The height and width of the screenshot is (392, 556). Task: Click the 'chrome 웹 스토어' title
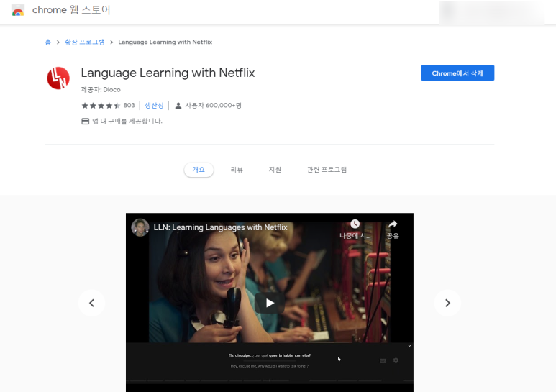coord(71,10)
